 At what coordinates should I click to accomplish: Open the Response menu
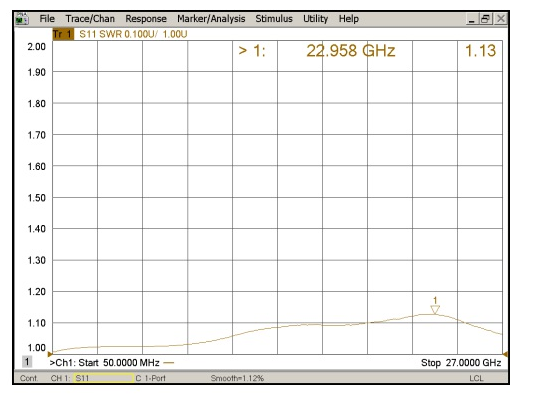[x=146, y=18]
